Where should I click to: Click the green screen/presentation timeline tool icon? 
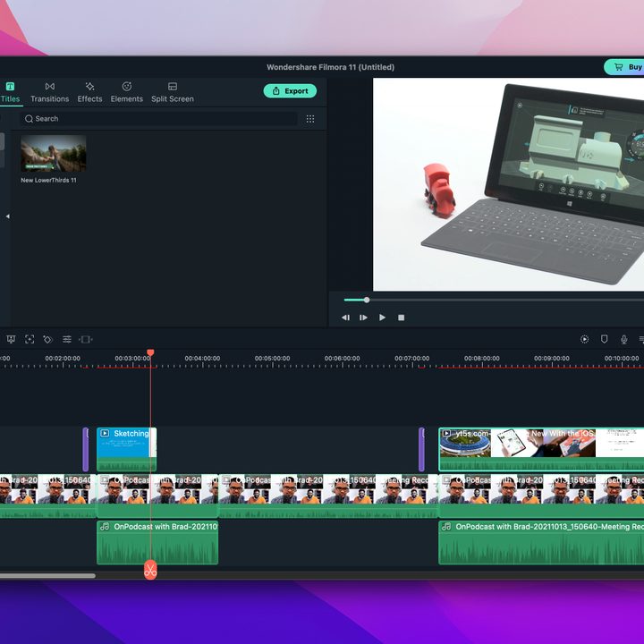click(x=11, y=339)
